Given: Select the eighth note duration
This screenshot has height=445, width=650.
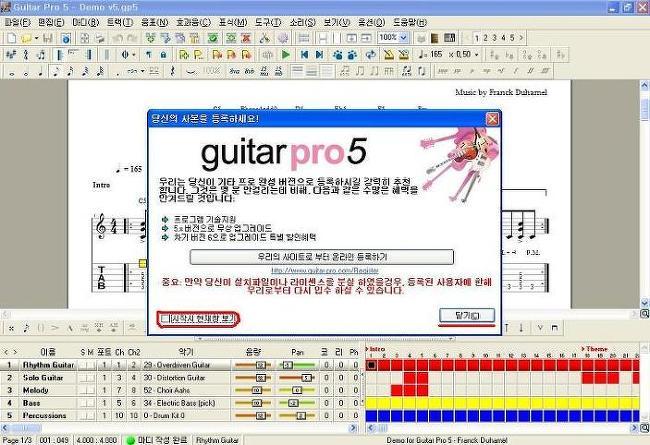Looking at the screenshot, I should pyautogui.click(x=55, y=71).
